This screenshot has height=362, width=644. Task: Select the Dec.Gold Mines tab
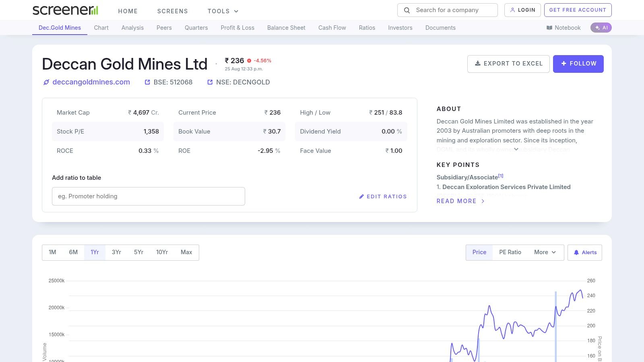coord(60,28)
